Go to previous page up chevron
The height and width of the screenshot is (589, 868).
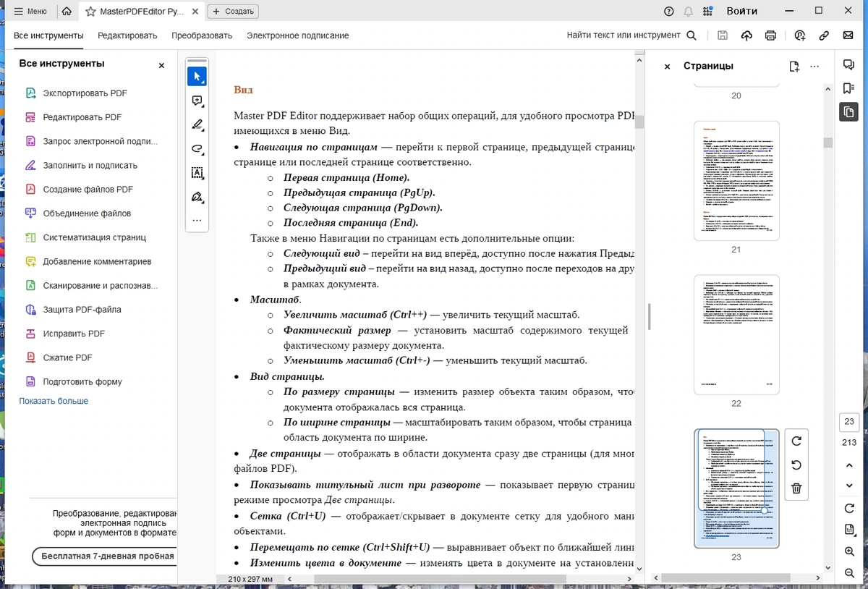click(x=849, y=465)
